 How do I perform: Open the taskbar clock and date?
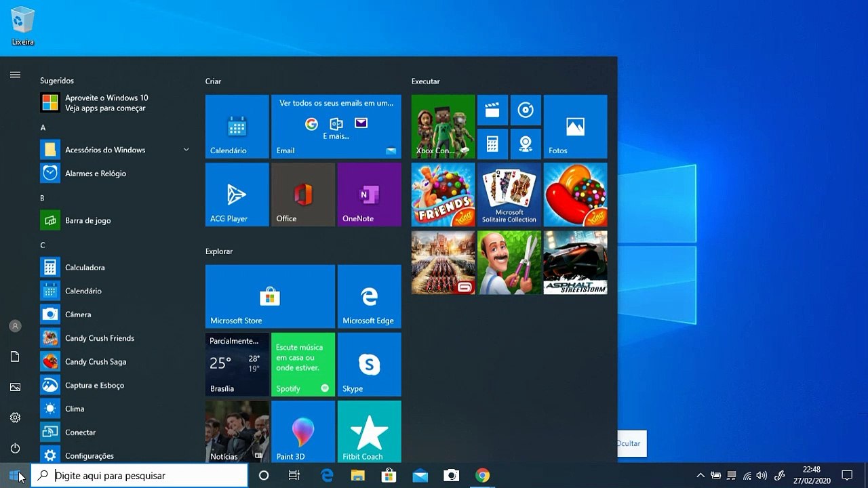click(812, 475)
